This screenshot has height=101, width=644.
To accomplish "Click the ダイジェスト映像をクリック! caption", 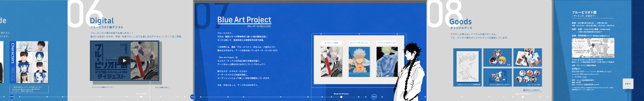I will tap(103, 87).
